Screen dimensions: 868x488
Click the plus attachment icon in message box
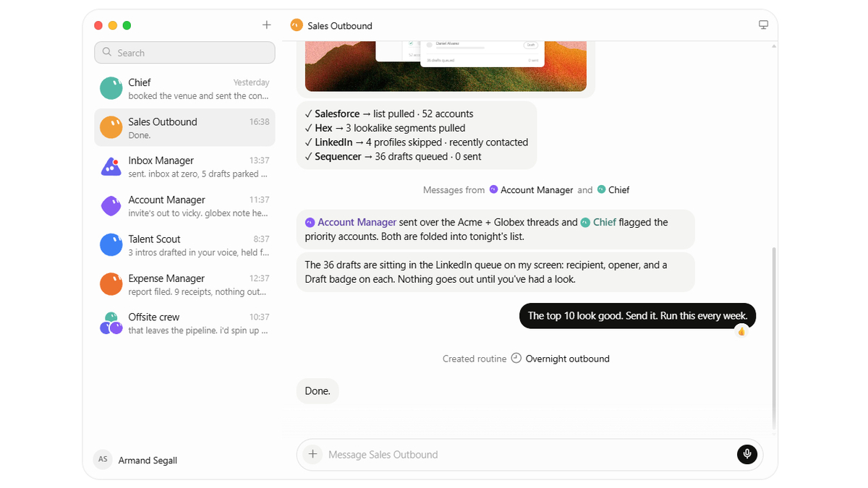coord(312,454)
